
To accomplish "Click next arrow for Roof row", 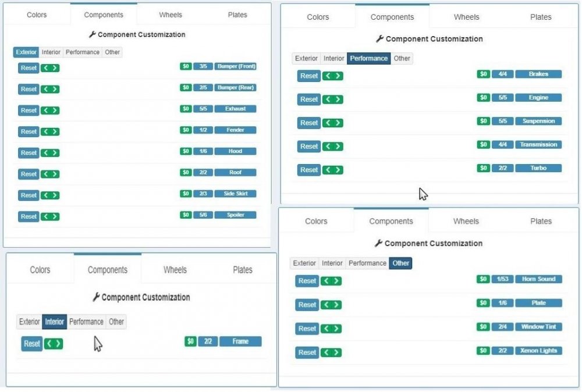I will tap(55, 174).
